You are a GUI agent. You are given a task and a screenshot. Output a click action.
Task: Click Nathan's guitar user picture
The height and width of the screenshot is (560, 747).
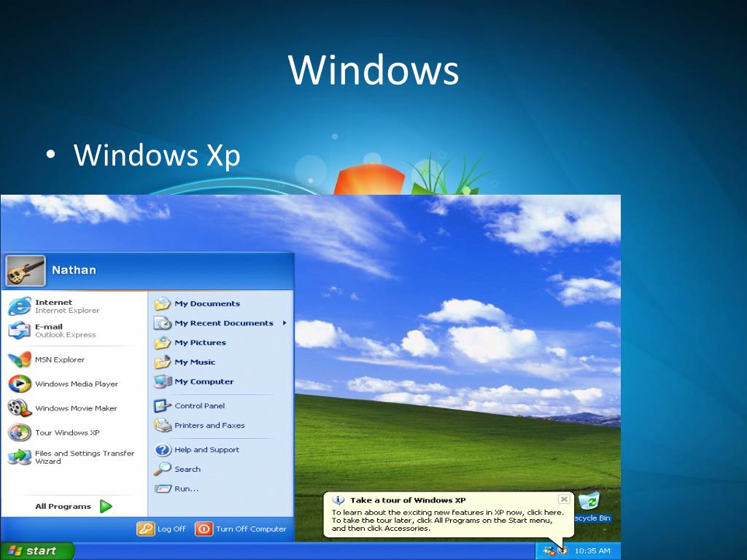coord(26,271)
